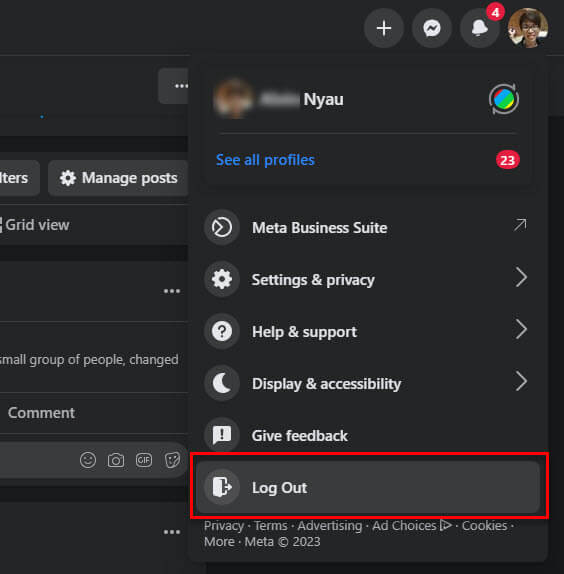
Task: Click the post text 'small group of people, changed'
Action: (x=89, y=360)
